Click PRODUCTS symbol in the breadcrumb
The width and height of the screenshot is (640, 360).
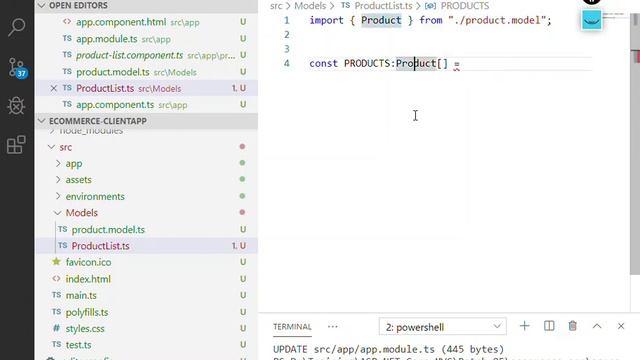(x=464, y=6)
